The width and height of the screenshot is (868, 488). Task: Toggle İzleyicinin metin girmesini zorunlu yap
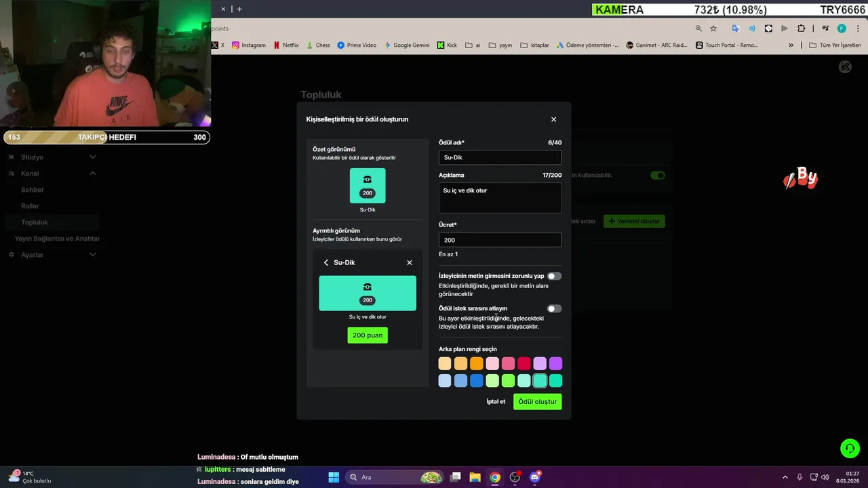pyautogui.click(x=555, y=276)
